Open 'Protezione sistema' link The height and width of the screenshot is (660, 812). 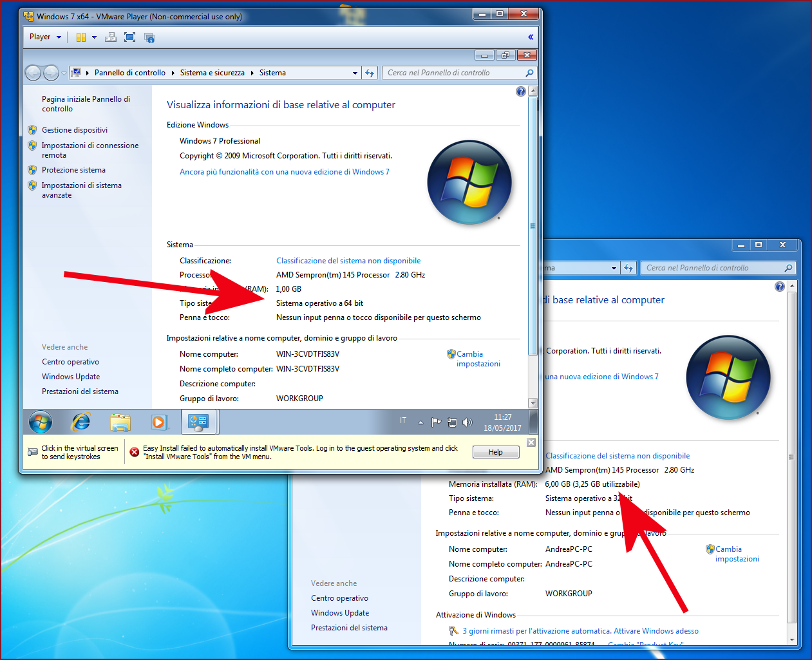pos(73,170)
